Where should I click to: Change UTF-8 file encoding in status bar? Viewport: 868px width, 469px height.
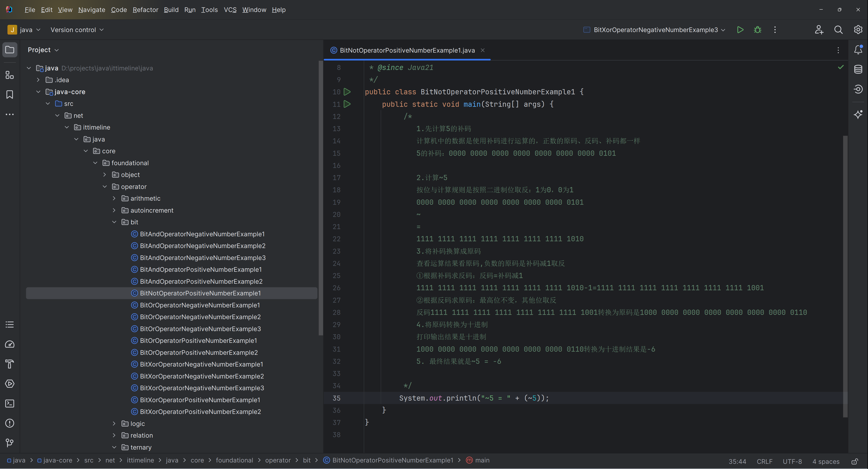[x=792, y=462]
